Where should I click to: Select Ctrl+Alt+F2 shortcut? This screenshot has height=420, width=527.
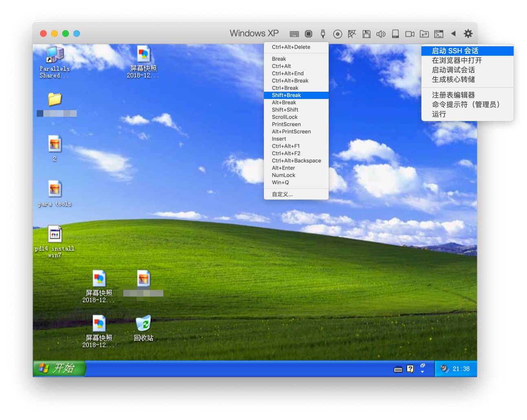click(x=296, y=154)
